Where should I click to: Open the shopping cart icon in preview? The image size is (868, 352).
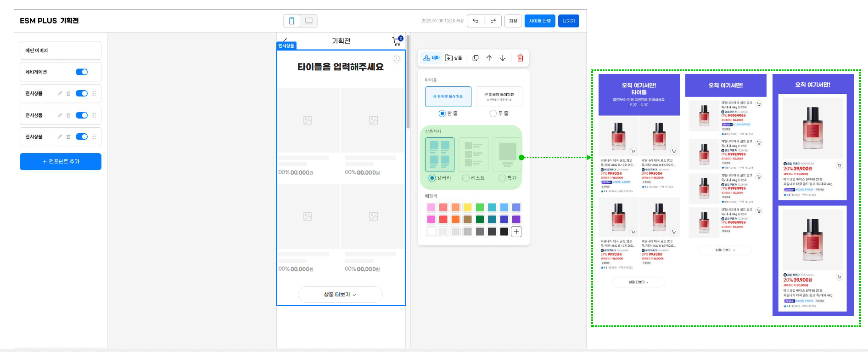[397, 41]
